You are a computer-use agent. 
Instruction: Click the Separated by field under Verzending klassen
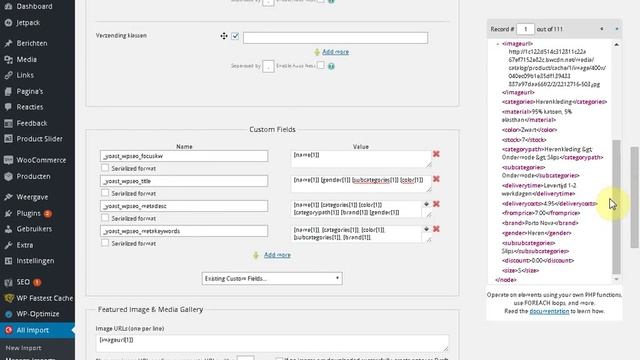(x=268, y=66)
